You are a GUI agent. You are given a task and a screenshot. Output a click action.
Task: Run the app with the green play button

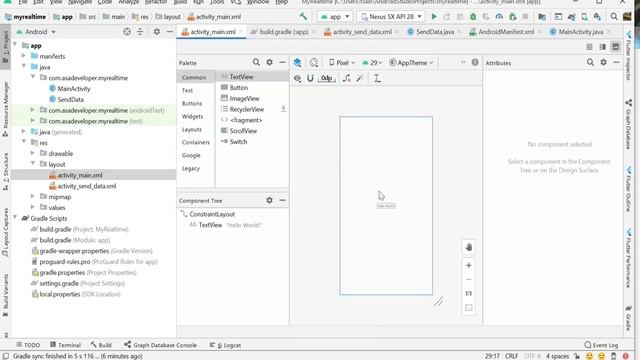(x=434, y=17)
